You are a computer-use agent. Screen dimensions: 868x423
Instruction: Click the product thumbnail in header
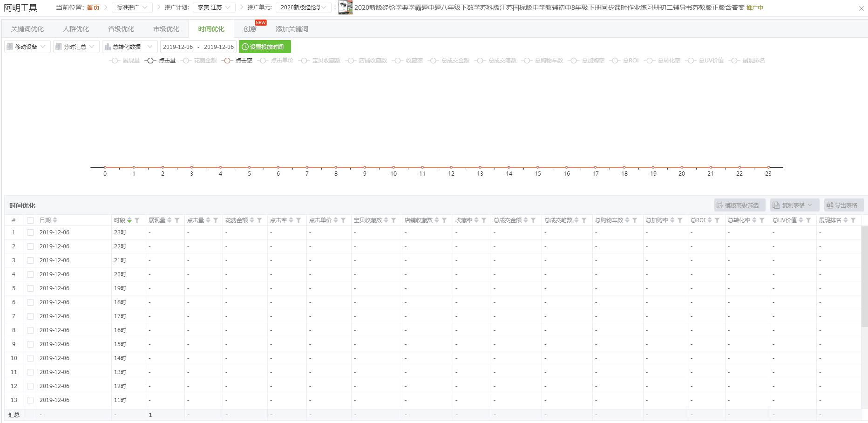[x=346, y=7]
